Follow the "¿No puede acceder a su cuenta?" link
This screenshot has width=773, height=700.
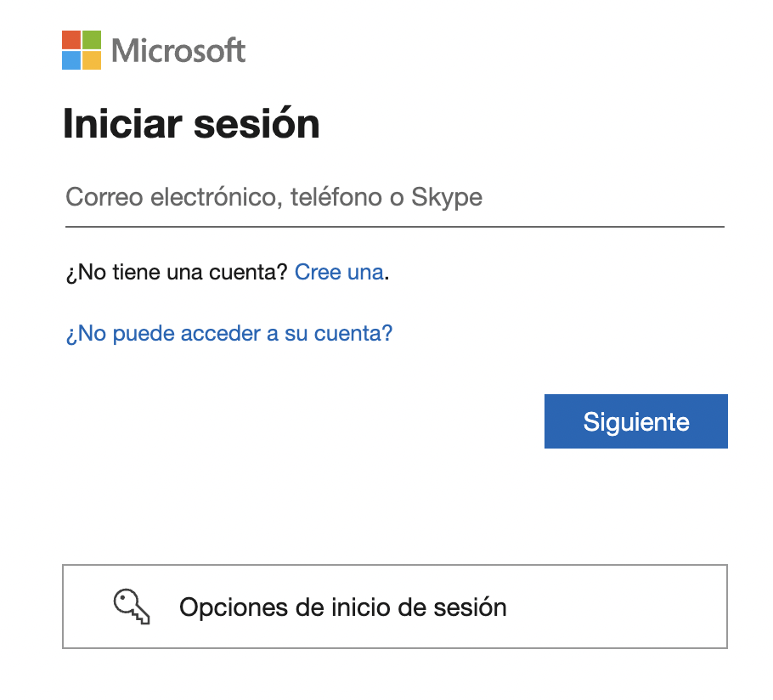pyautogui.click(x=229, y=333)
